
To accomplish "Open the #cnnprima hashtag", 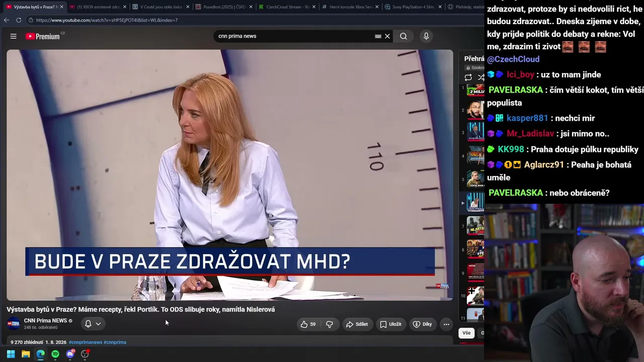I will pos(115,342).
